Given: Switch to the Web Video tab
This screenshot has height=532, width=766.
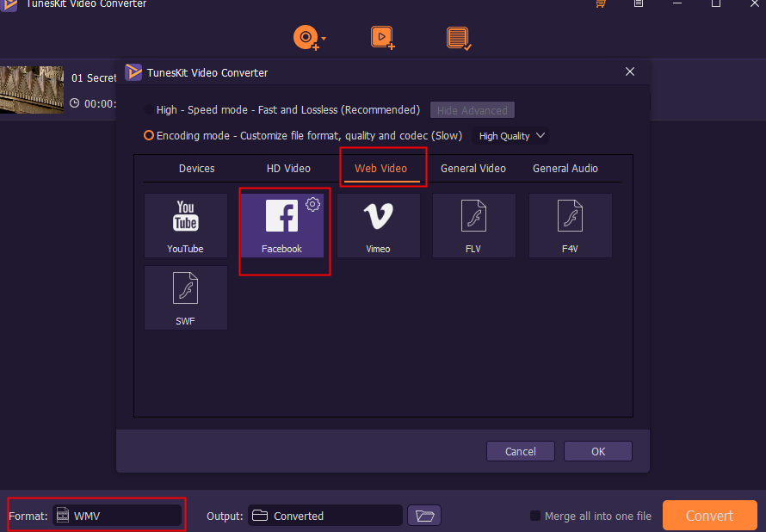Looking at the screenshot, I should coord(381,168).
